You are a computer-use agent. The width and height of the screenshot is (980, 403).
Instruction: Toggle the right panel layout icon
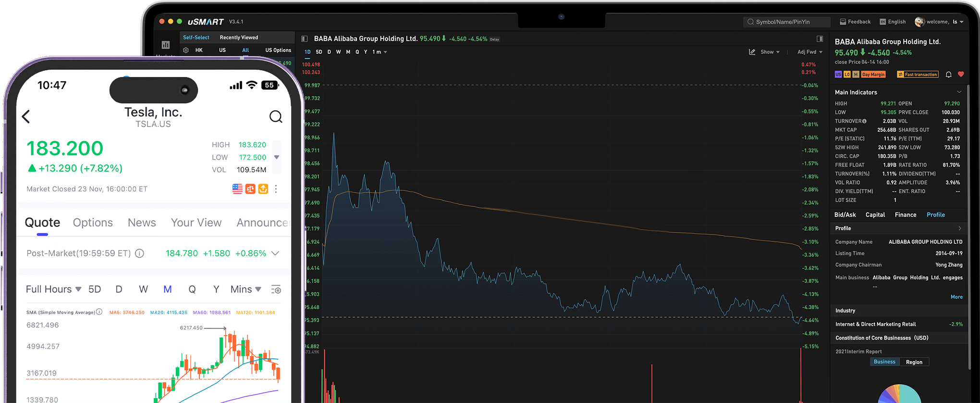[820, 39]
